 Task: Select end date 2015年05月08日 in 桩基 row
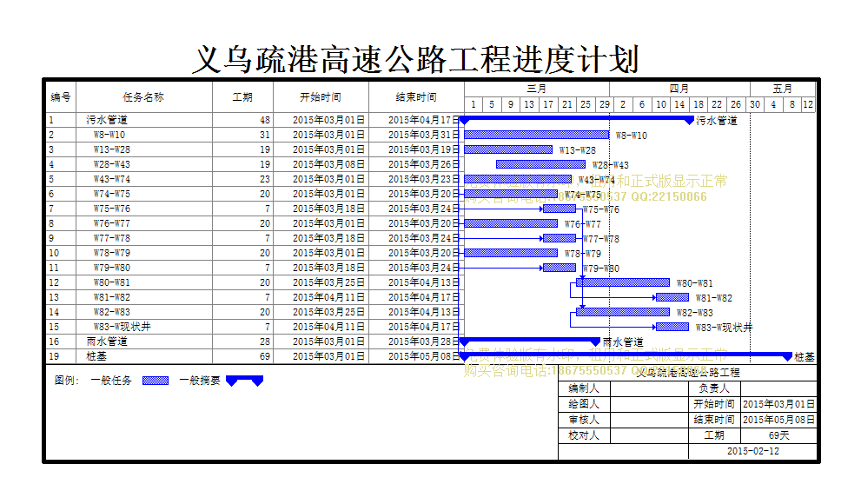423,356
